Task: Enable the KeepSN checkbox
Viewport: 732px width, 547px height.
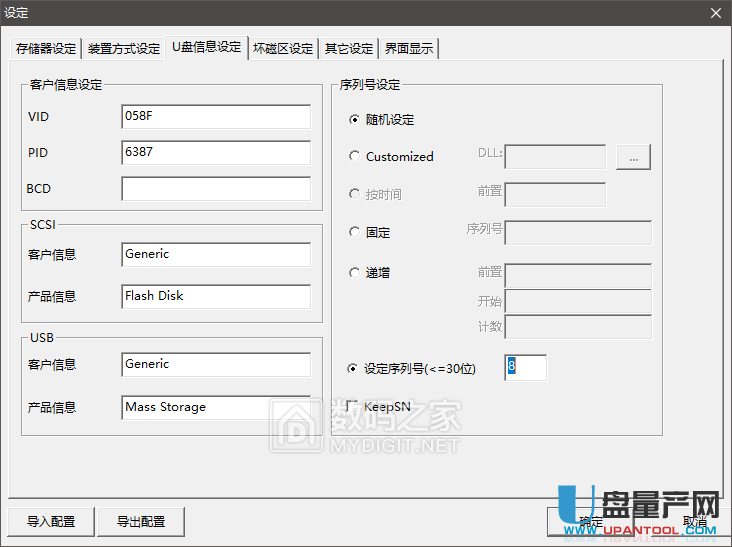Action: coord(352,406)
